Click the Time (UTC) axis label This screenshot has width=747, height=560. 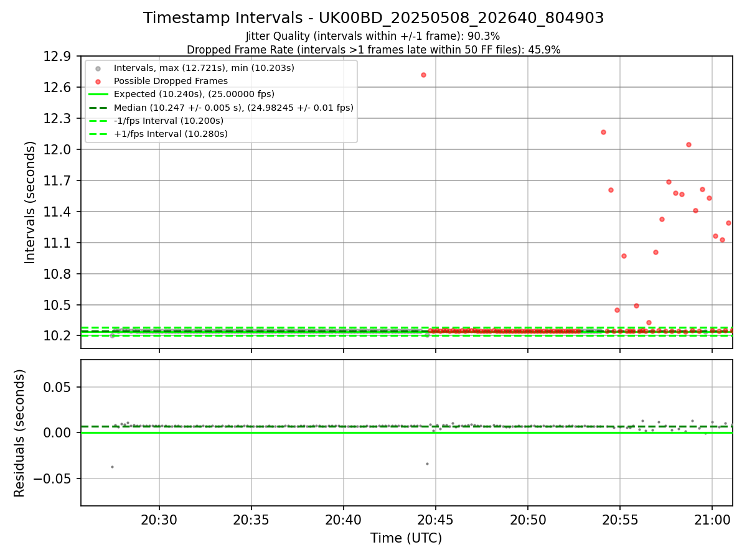click(x=406, y=538)
